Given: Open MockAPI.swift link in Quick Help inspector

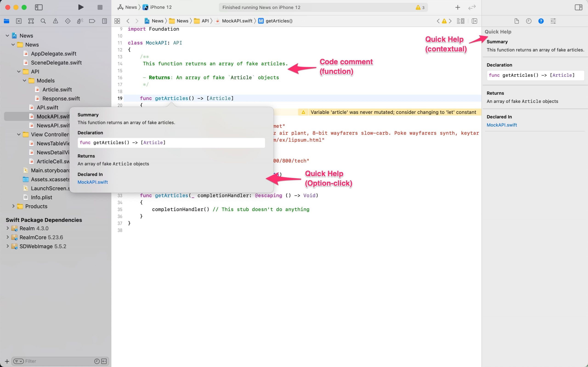Looking at the screenshot, I should click(x=502, y=125).
